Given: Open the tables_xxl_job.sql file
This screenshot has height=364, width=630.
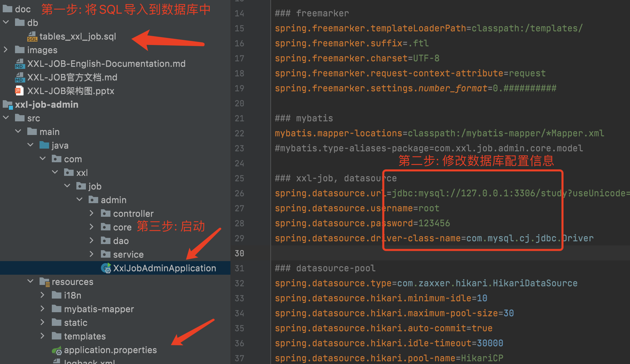Looking at the screenshot, I should pos(78,36).
